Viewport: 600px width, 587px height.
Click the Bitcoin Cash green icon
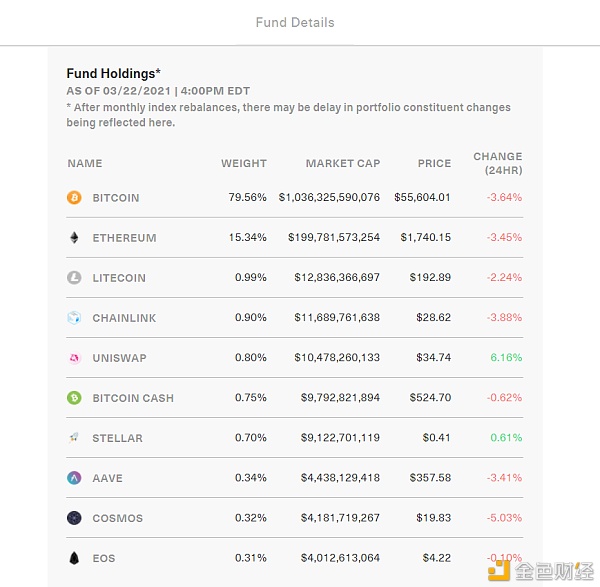point(74,398)
